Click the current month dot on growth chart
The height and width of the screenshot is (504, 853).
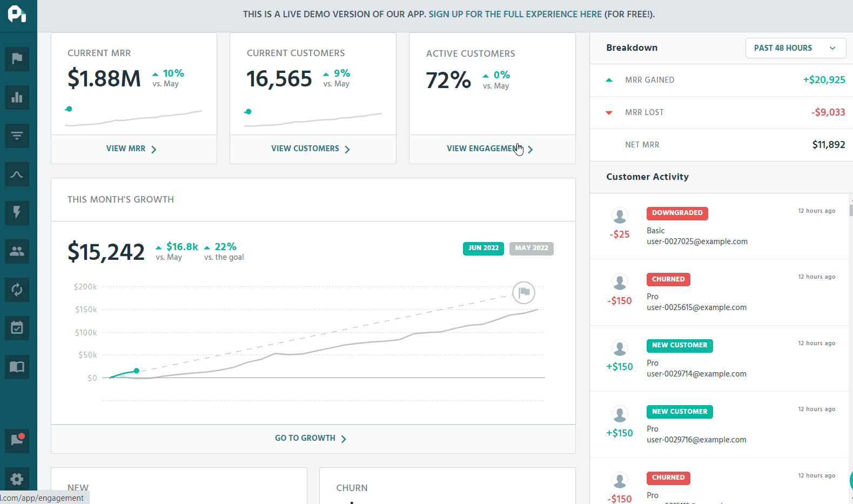click(x=137, y=371)
